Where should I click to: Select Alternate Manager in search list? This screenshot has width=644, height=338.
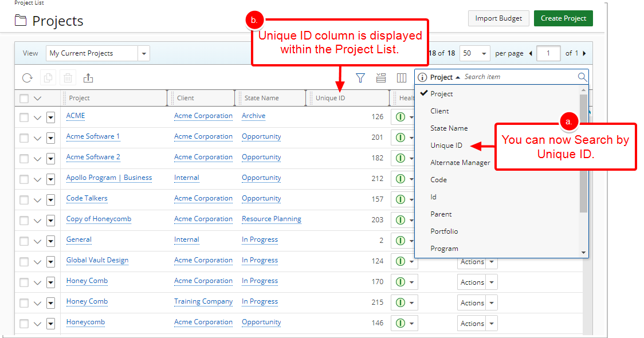point(460,163)
